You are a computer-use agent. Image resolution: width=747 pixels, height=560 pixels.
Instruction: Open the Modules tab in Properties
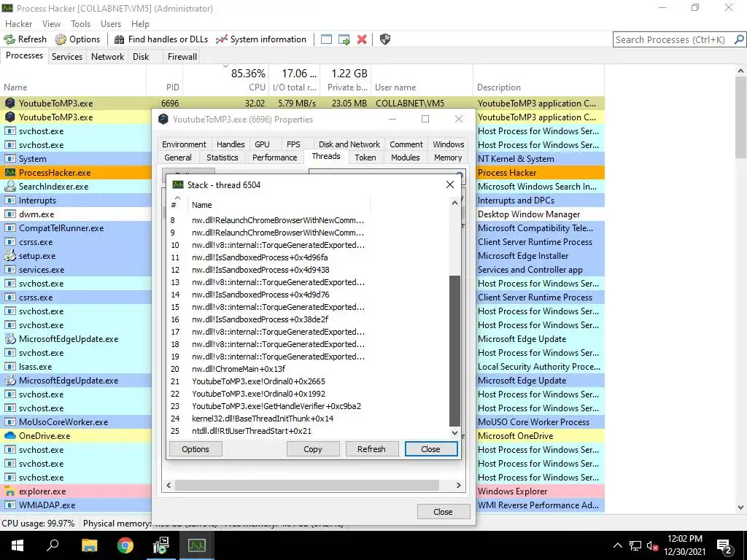coord(406,157)
